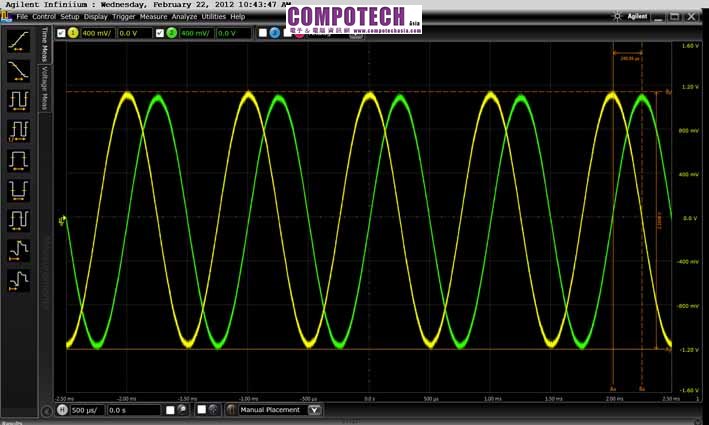Screen dimensions: 709x425
Task: Open the Analyze menu
Action: point(184,17)
